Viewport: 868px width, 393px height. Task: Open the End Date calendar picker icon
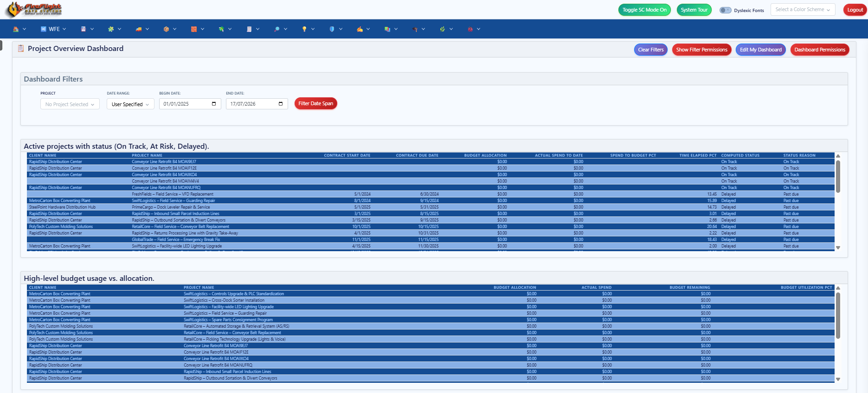pos(281,104)
